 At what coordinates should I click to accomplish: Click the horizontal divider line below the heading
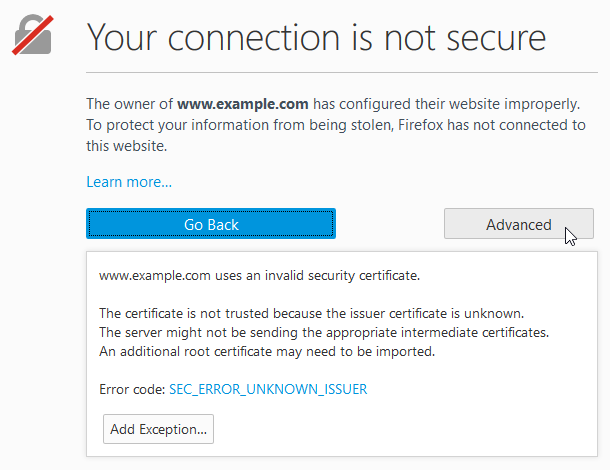[x=340, y=73]
